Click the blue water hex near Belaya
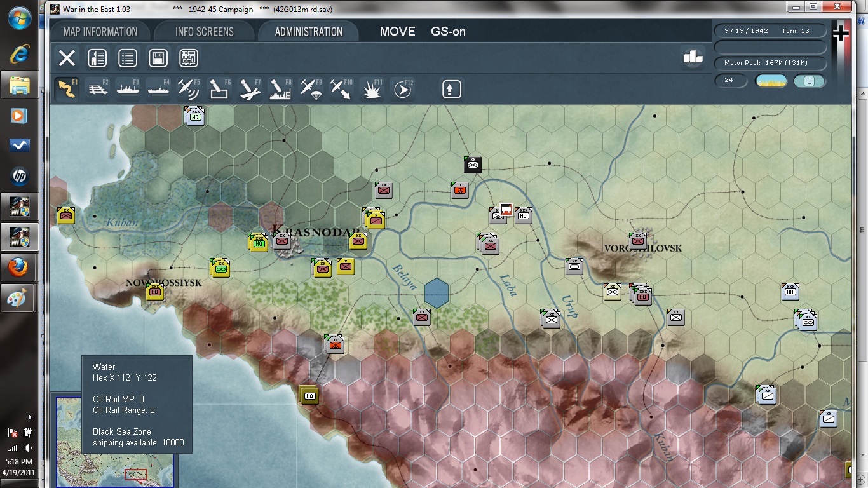This screenshot has height=488, width=868. 437,292
